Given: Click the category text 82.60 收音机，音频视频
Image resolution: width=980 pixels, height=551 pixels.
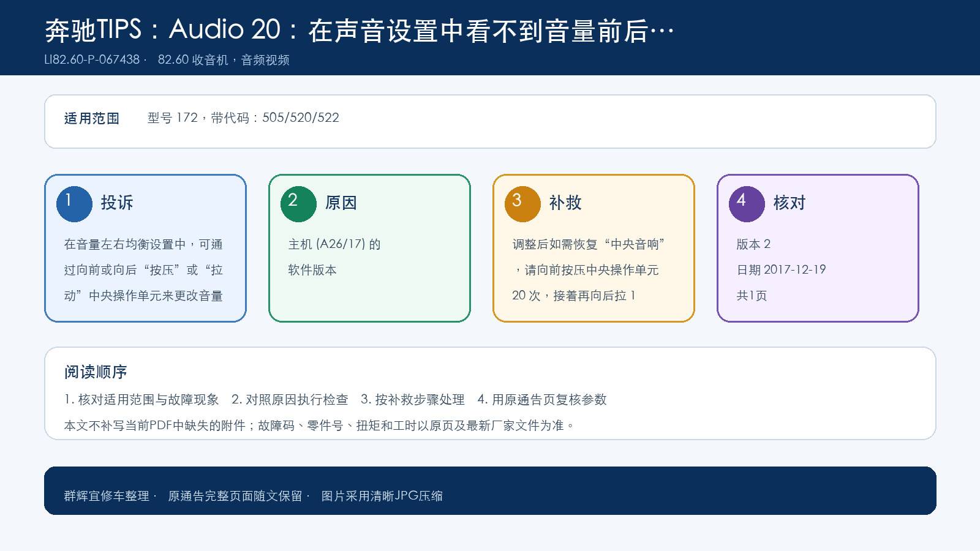Looking at the screenshot, I should [x=224, y=60].
